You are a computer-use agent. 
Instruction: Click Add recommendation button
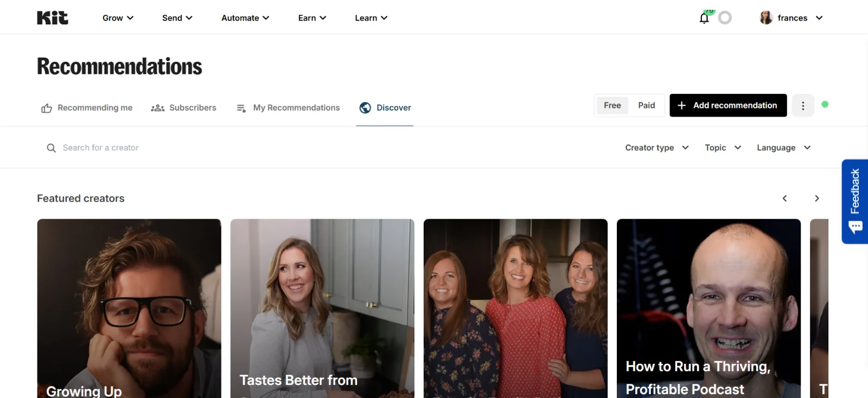tap(727, 105)
